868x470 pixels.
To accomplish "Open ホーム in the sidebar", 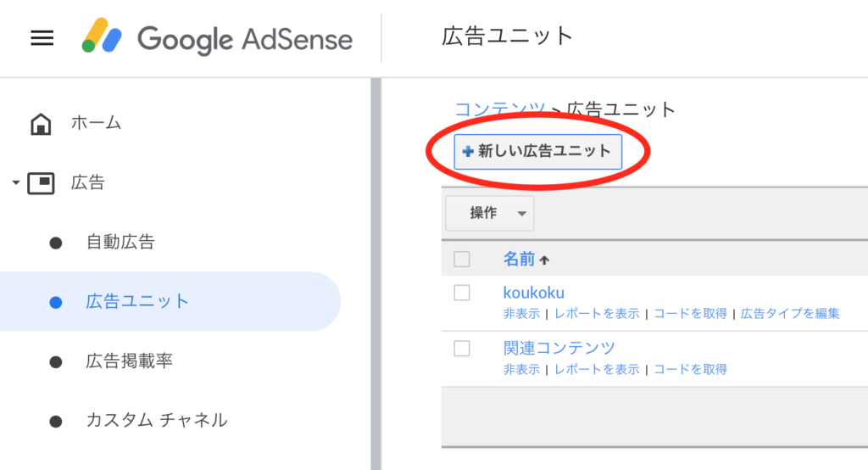I will coord(96,122).
